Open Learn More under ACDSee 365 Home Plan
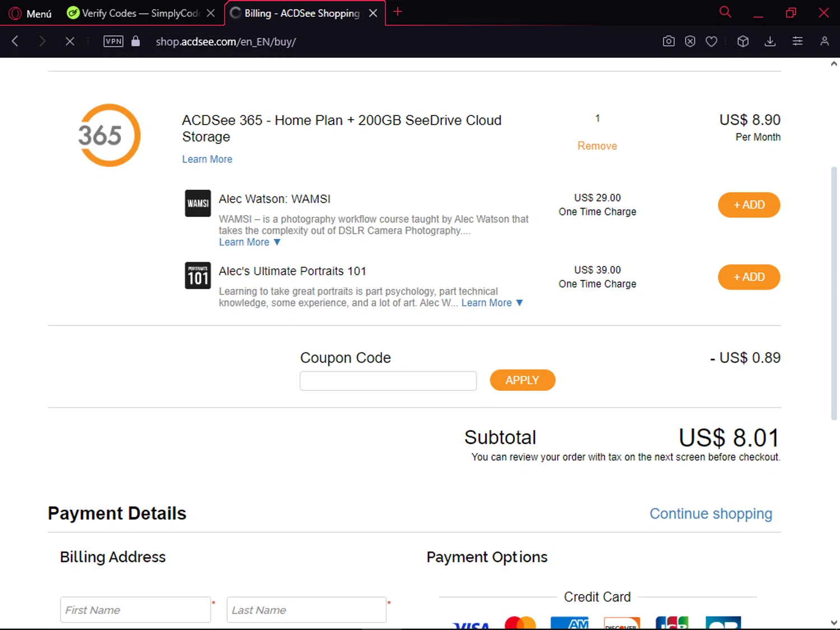This screenshot has height=630, width=840. click(x=207, y=159)
